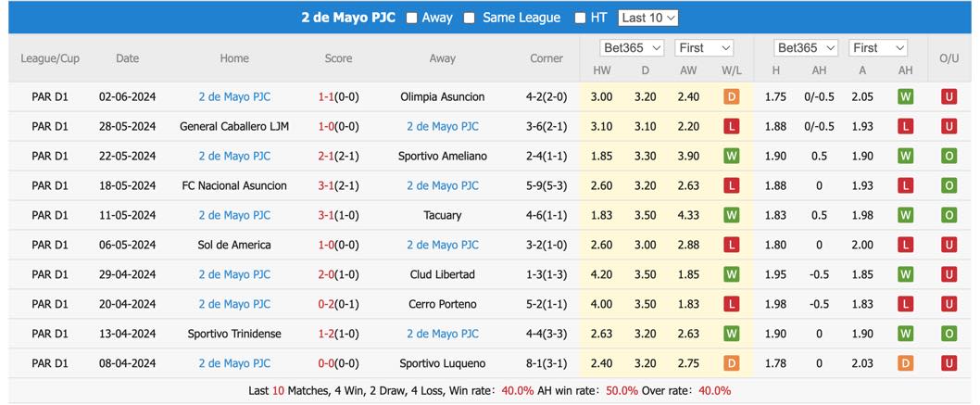
Task: Enable the Away checkbox
Action: (x=411, y=19)
